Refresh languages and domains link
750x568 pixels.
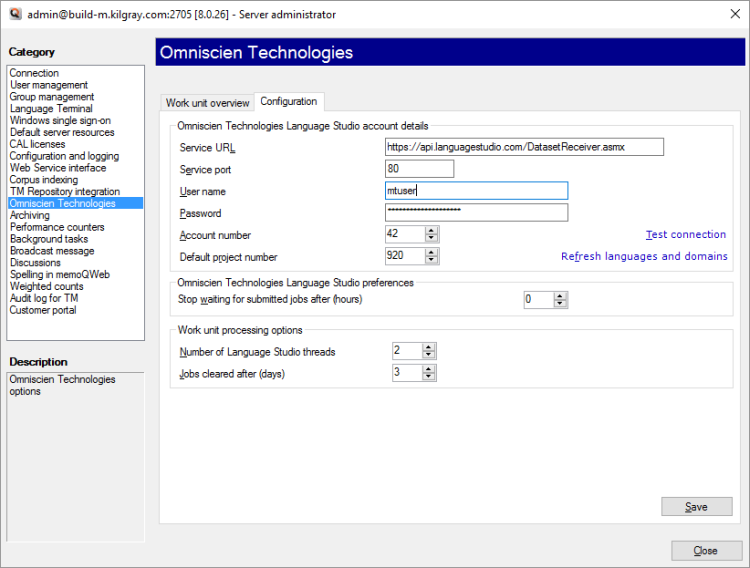644,257
